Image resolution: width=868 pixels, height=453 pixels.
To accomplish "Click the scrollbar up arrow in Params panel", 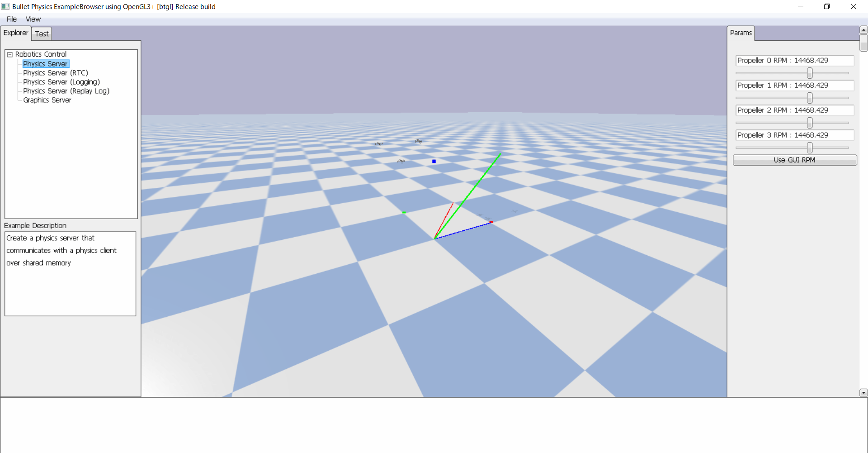I will [863, 29].
